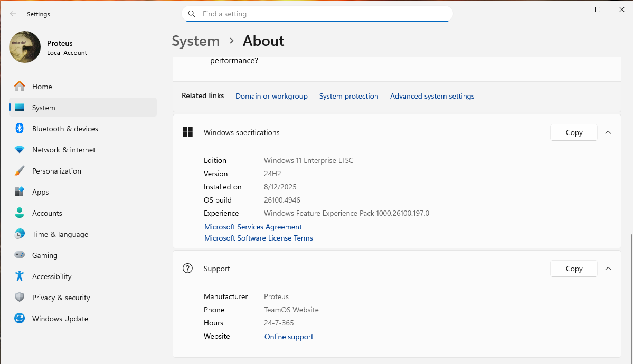Select Windows 11 Enterprise LTSC text
The width and height of the screenshot is (633, 364).
[x=308, y=160]
